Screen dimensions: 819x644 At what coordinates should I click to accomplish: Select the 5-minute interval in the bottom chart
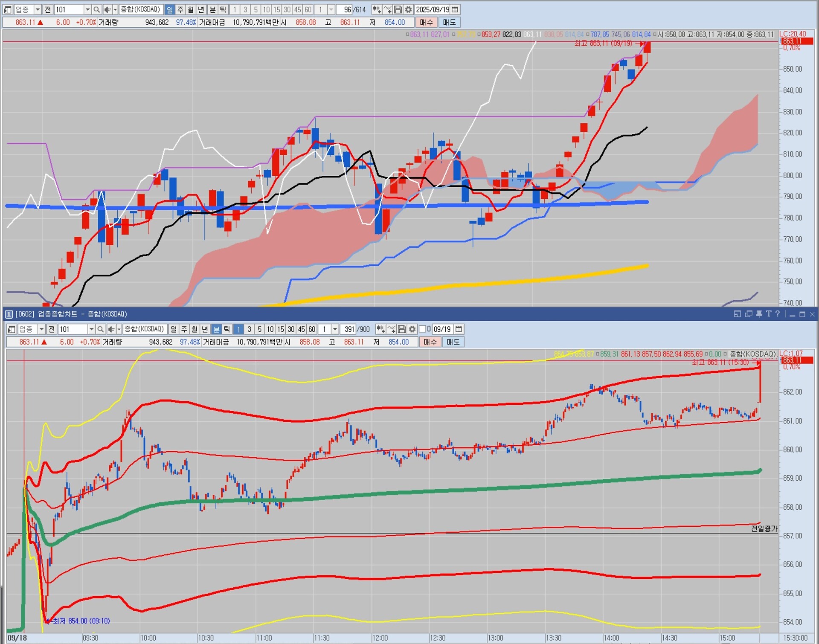(260, 329)
